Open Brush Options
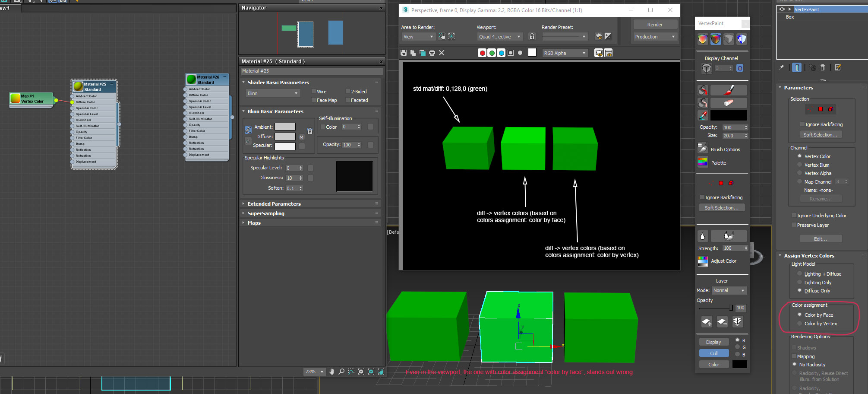868x394 pixels. [703, 149]
